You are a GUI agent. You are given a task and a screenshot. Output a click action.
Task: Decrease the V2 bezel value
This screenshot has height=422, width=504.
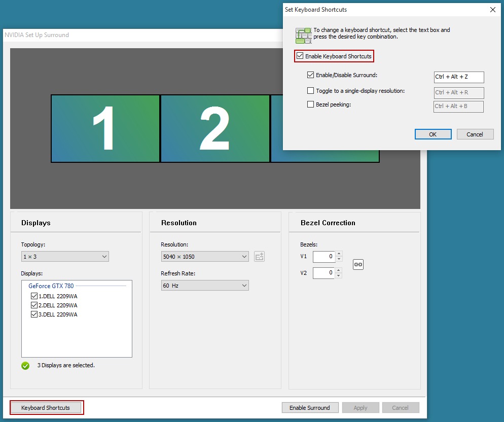pyautogui.click(x=339, y=276)
